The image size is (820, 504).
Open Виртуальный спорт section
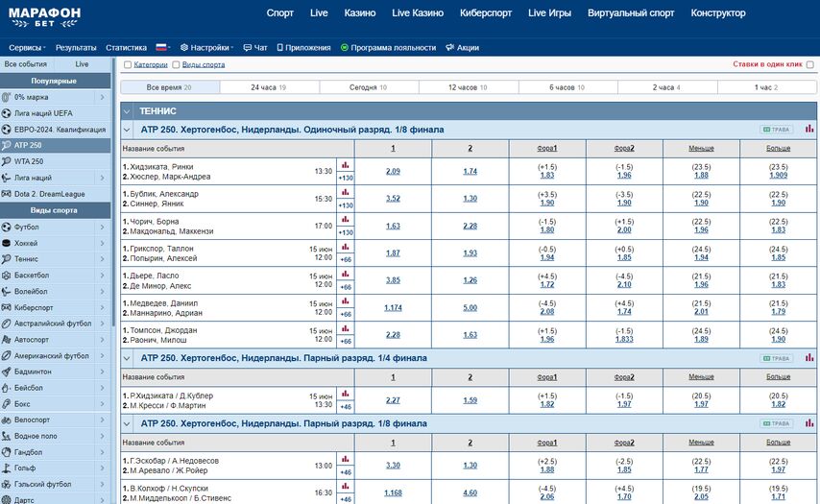click(x=631, y=13)
